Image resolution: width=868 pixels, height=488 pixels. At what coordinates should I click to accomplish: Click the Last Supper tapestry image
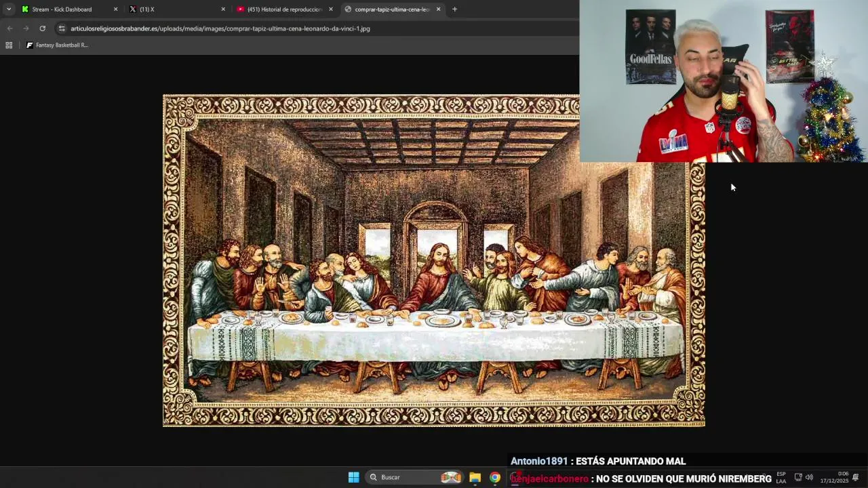(434, 261)
